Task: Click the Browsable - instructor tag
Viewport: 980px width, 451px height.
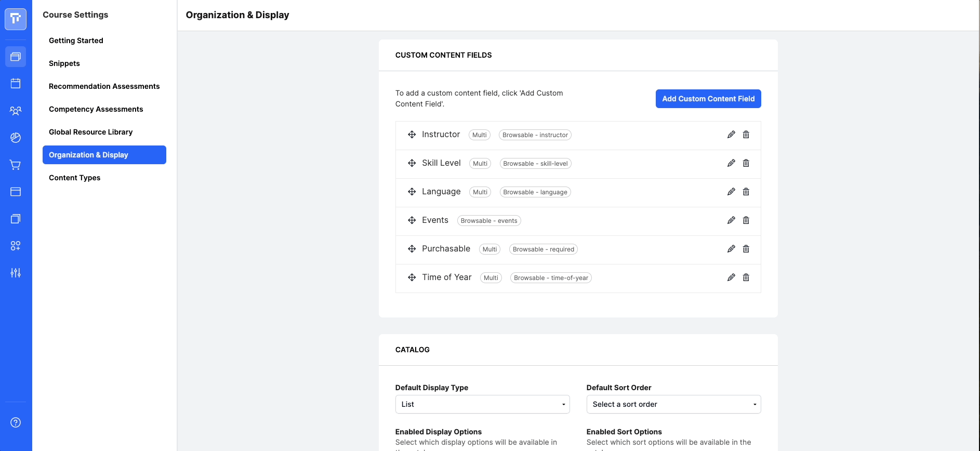Action: [x=535, y=135]
